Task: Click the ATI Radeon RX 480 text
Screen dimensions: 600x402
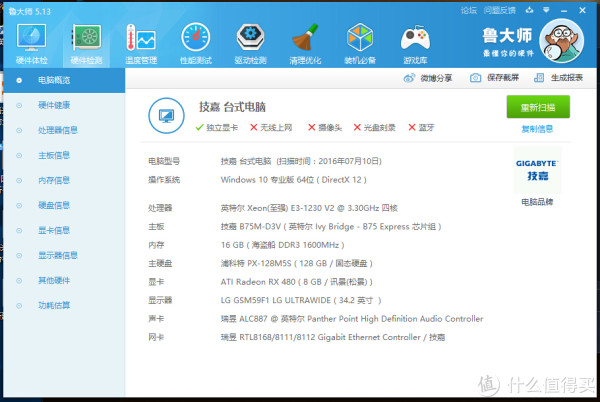Action: 297,282
